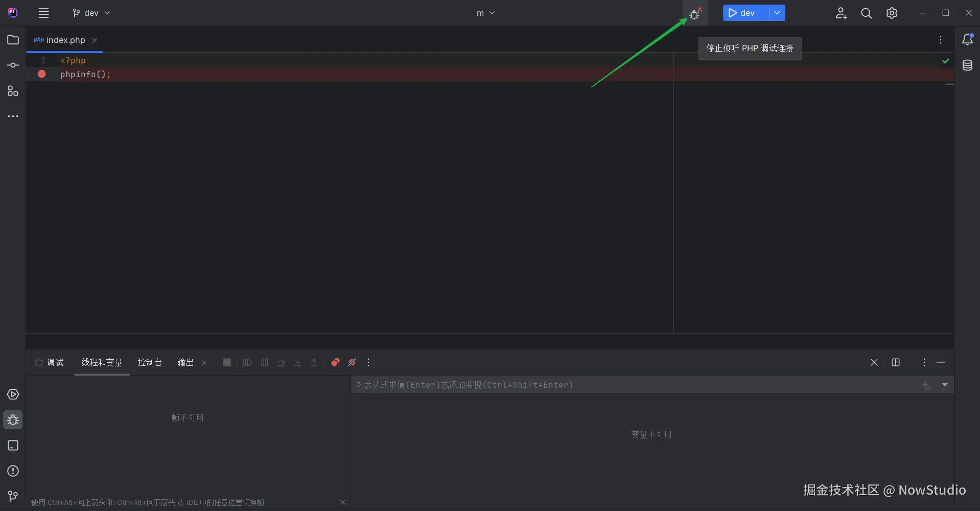Step over the current line
Screen dimensions: 980x511
click(281, 362)
